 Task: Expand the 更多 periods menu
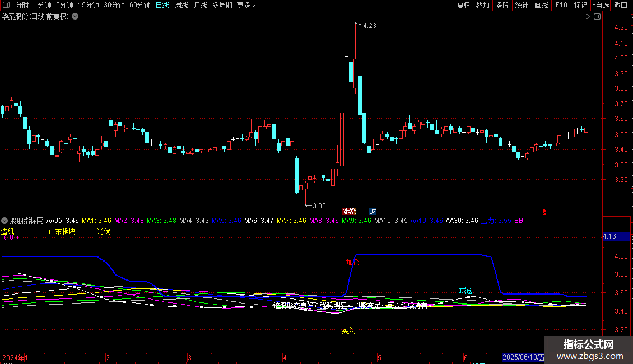coord(246,5)
